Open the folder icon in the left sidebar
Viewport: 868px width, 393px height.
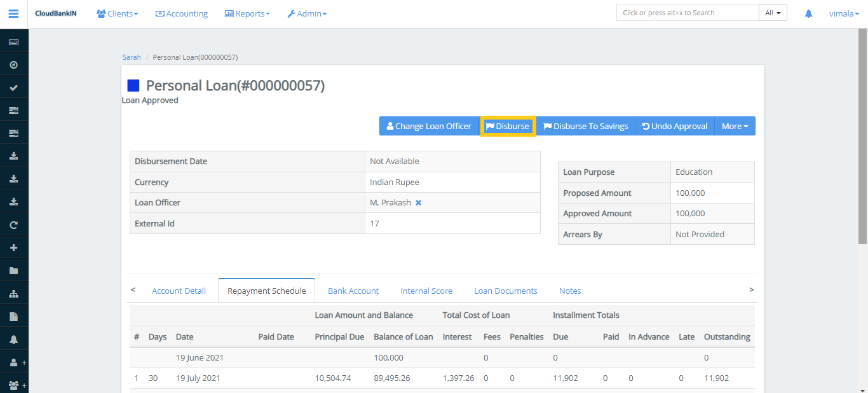click(x=14, y=270)
